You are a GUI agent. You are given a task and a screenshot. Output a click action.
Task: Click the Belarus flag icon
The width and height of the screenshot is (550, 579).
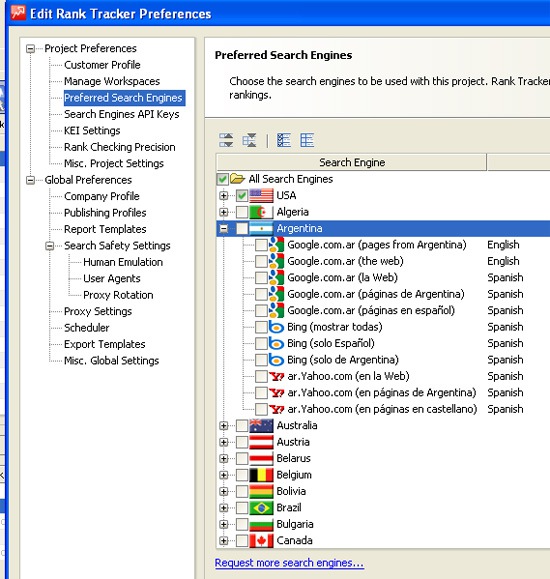[x=261, y=458]
